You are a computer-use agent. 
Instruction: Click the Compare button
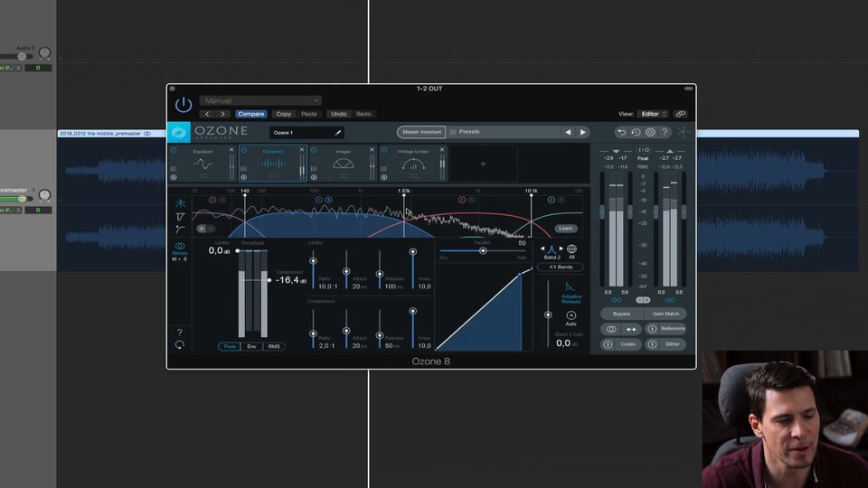click(250, 114)
